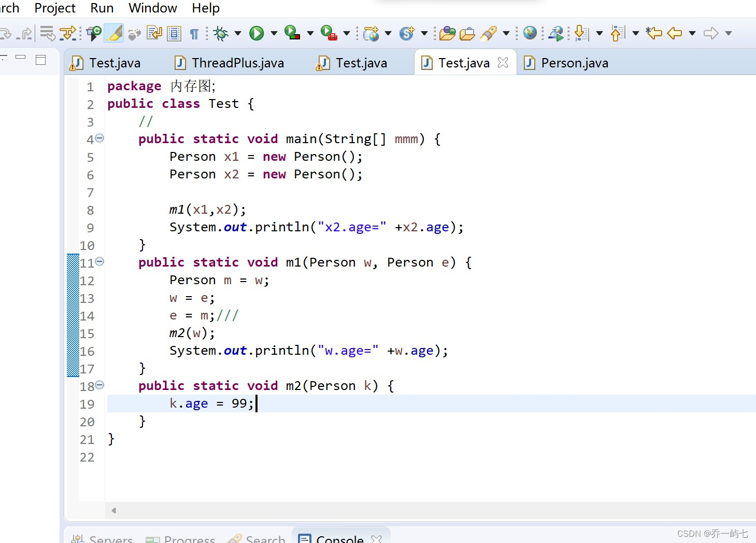Switch to the Console view tab
The height and width of the screenshot is (543, 756).
(x=340, y=539)
